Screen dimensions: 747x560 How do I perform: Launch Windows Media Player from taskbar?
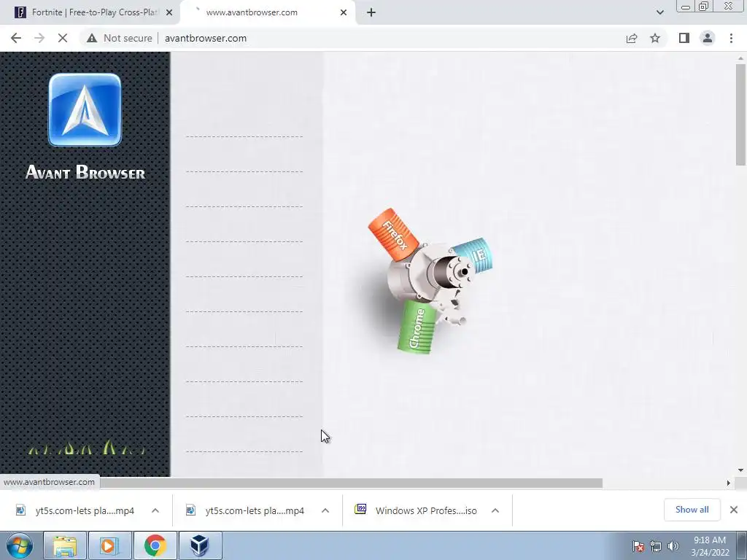click(x=109, y=545)
